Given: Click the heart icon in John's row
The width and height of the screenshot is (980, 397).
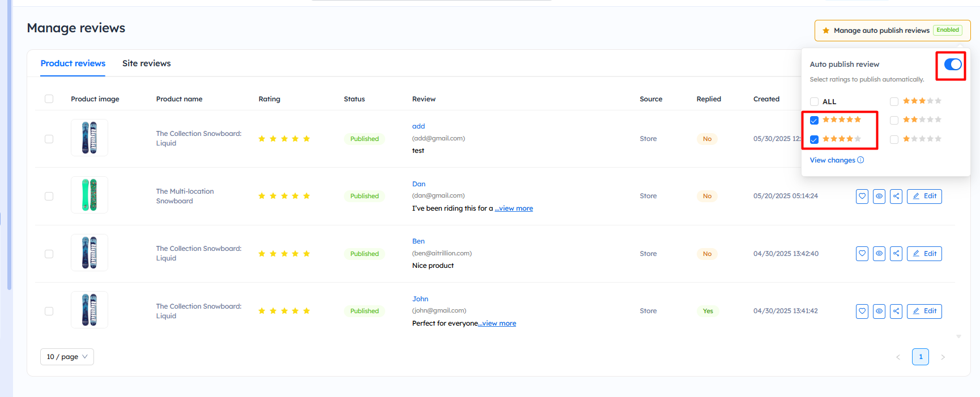Looking at the screenshot, I should [x=862, y=311].
